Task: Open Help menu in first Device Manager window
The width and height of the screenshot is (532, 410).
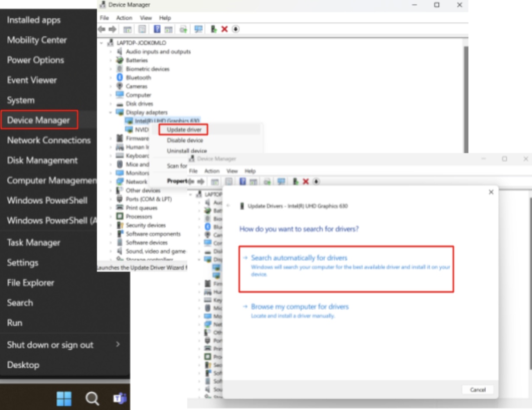Action: click(165, 18)
